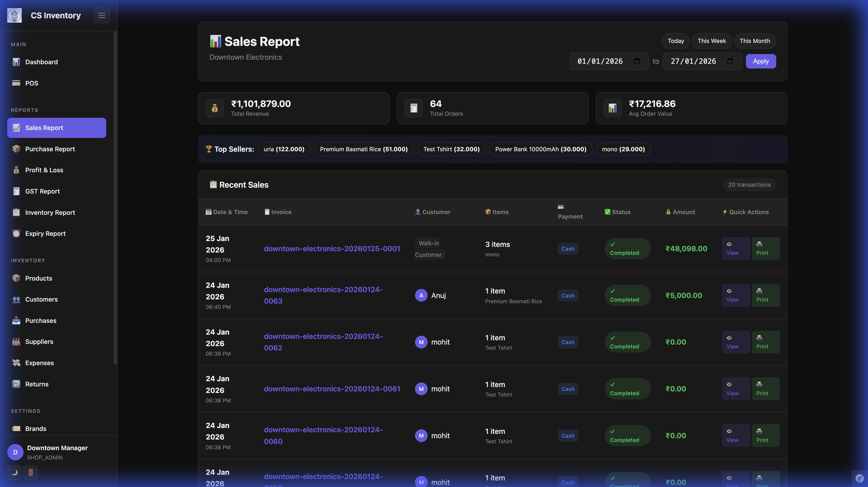Collapse sidebar with the hamburger menu button
Screen dimensions: 868x487
101,15
